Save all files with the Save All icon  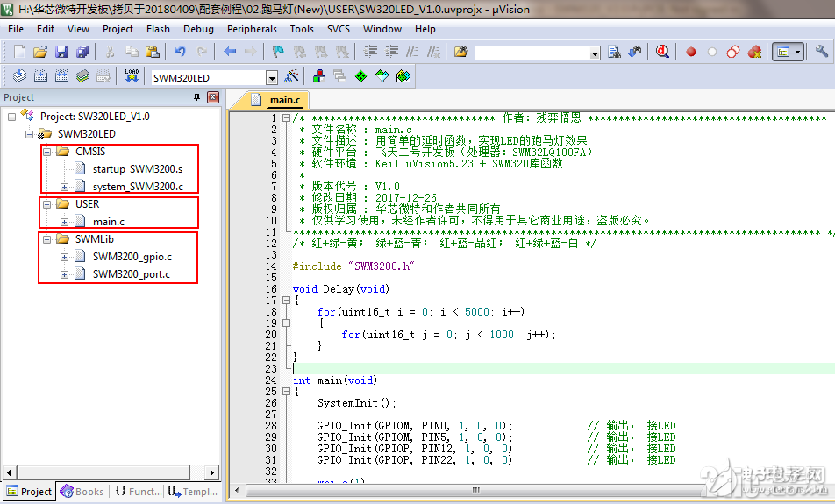[x=82, y=52]
